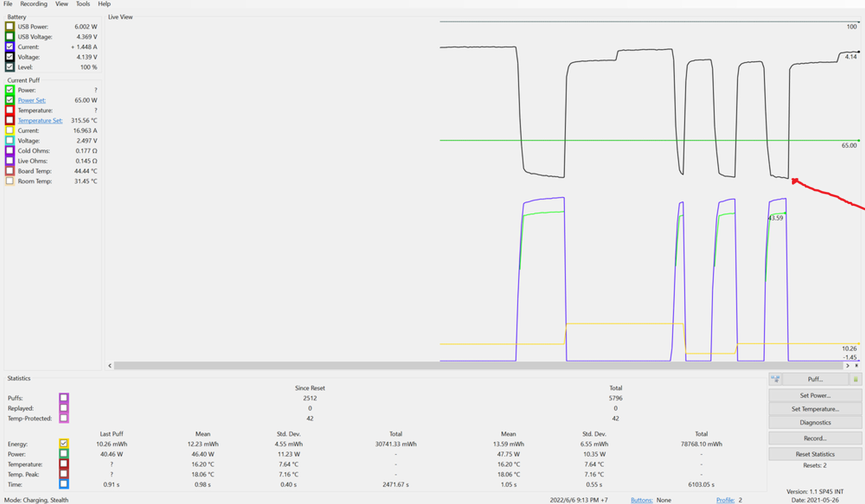Image resolution: width=865 pixels, height=504 pixels.
Task: Enable the Temp. Peak statistics checkbox
Action: [64, 474]
